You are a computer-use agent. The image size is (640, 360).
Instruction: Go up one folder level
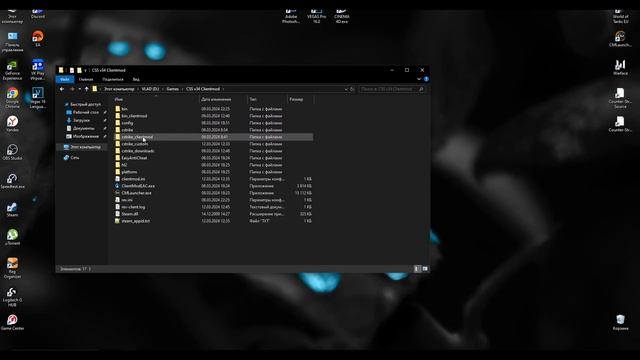(87, 89)
